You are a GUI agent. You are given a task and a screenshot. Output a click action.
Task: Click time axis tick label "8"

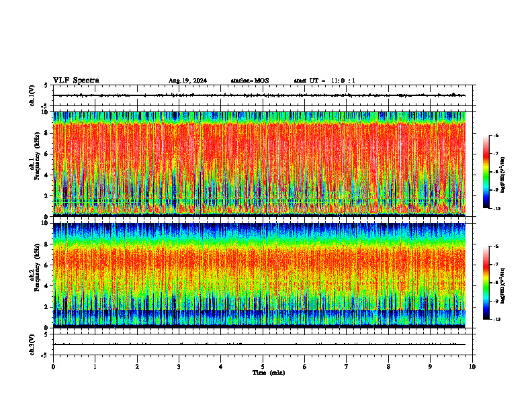point(388,367)
